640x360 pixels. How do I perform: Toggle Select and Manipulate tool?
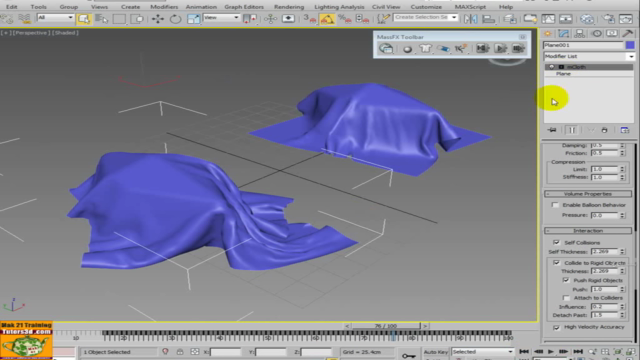click(270, 19)
